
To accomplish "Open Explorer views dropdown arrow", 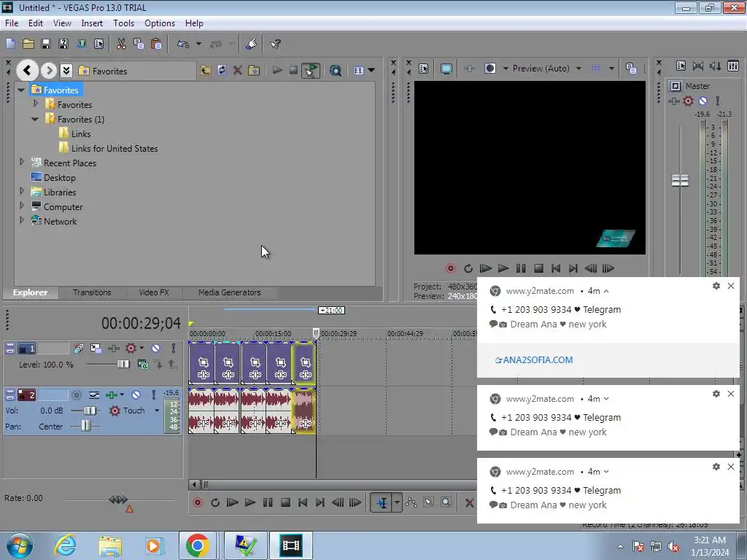I will coord(371,71).
